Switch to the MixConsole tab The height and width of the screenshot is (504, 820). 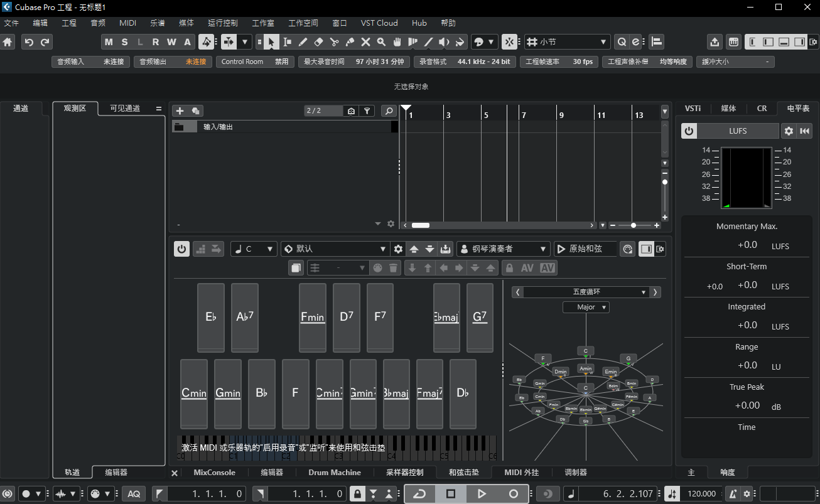coord(214,473)
